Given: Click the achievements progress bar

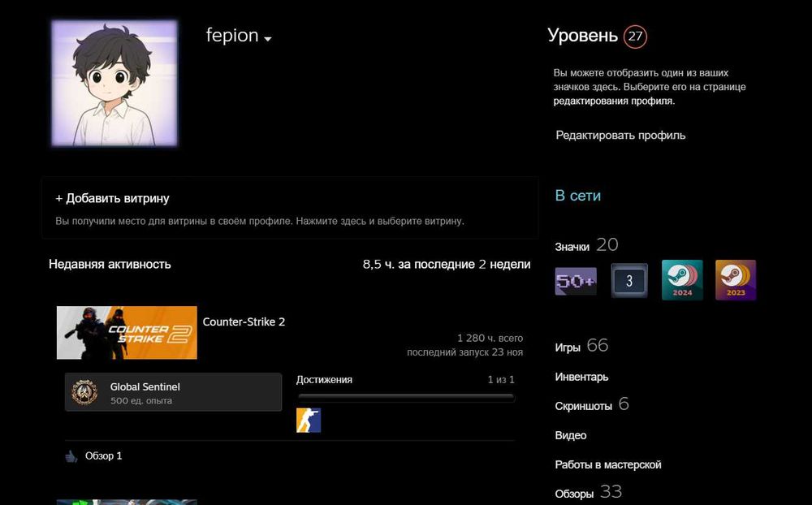Looking at the screenshot, I should 406,398.
